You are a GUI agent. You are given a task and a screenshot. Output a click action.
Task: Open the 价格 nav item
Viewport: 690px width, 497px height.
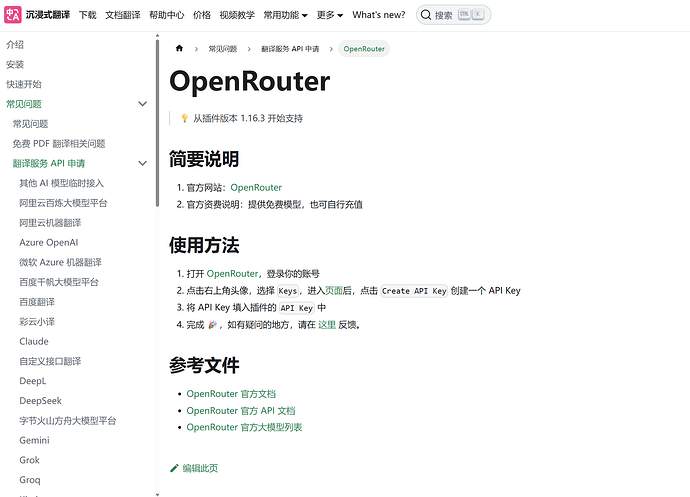202,15
